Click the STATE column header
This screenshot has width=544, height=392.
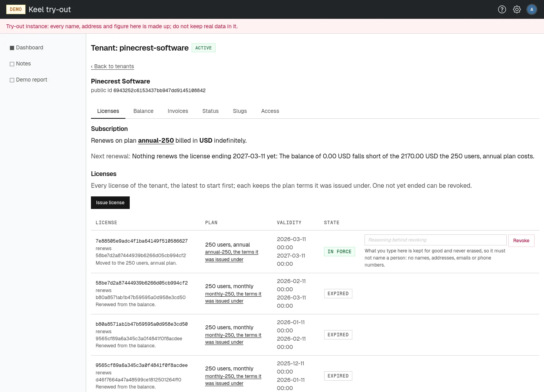[332, 223]
